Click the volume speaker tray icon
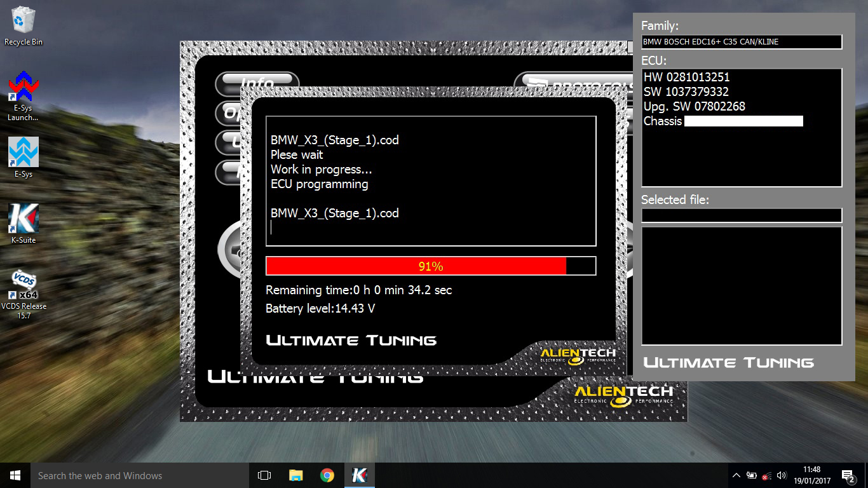 (x=782, y=475)
